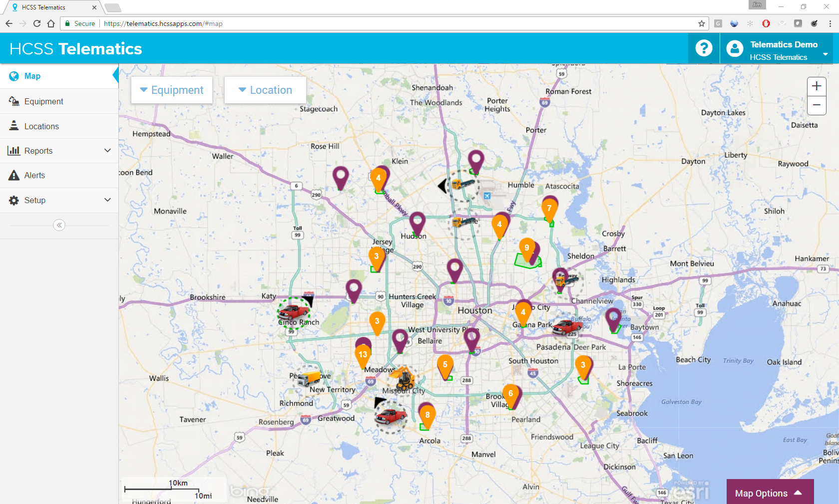This screenshot has height=504, width=839.
Task: Click the Reports bar-chart icon
Action: point(13,150)
